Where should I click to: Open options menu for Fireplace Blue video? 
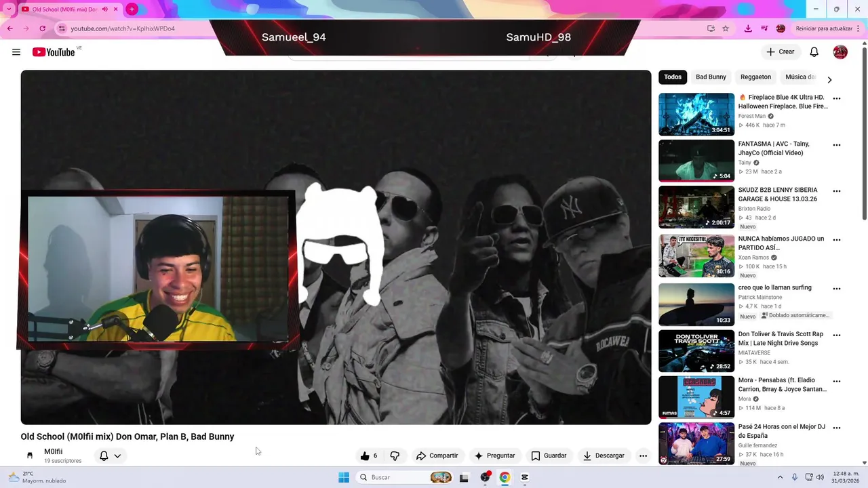tap(837, 98)
